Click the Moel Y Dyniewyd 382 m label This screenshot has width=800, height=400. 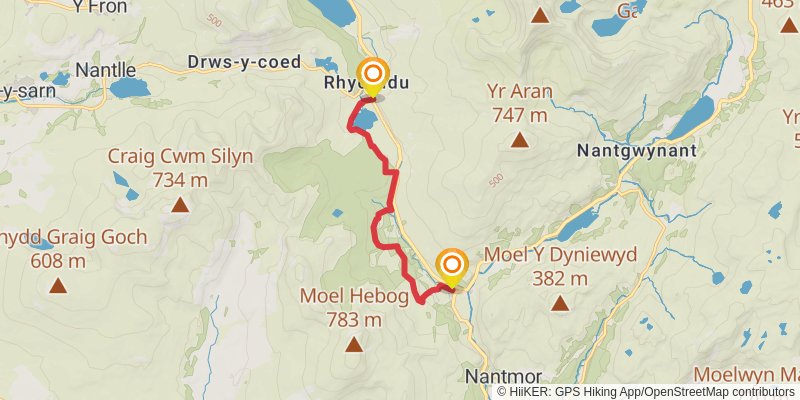tap(560, 266)
